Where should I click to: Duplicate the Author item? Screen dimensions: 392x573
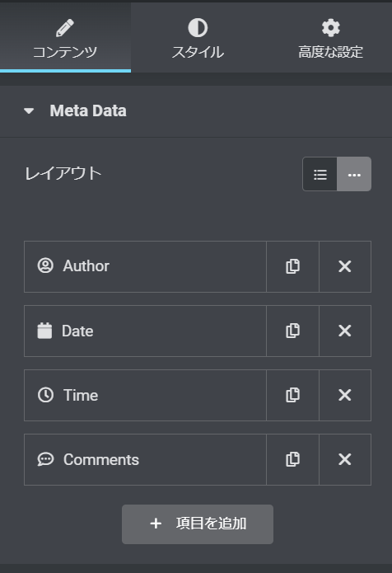[292, 266]
